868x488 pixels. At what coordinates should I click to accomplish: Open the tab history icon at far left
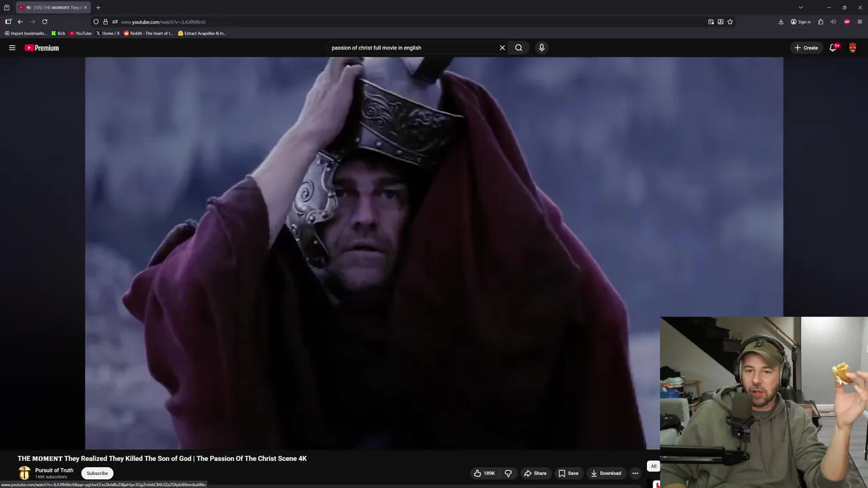pos(7,7)
